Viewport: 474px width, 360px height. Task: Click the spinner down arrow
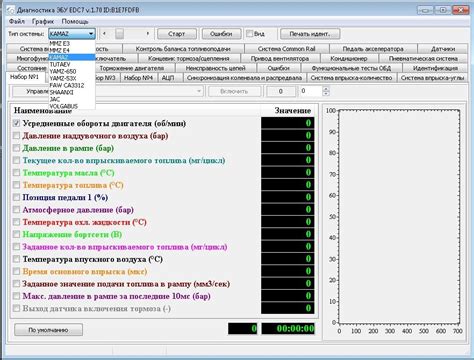[x=326, y=94]
